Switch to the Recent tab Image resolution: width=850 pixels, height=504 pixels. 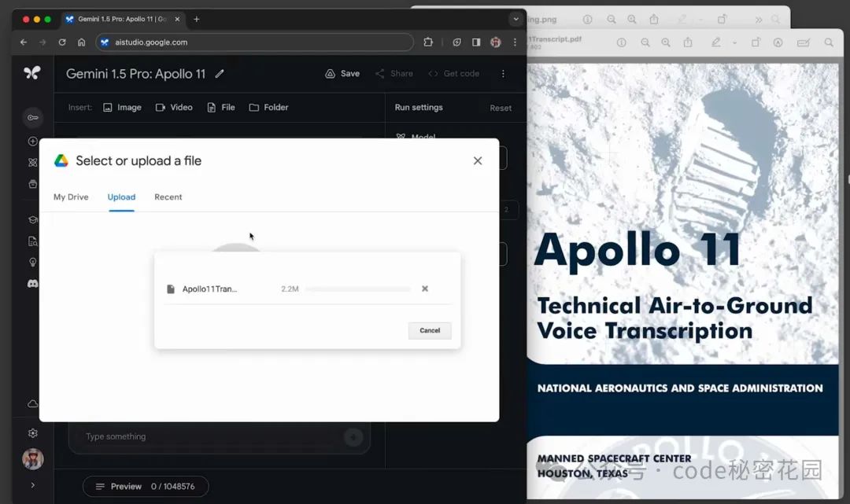pos(168,197)
